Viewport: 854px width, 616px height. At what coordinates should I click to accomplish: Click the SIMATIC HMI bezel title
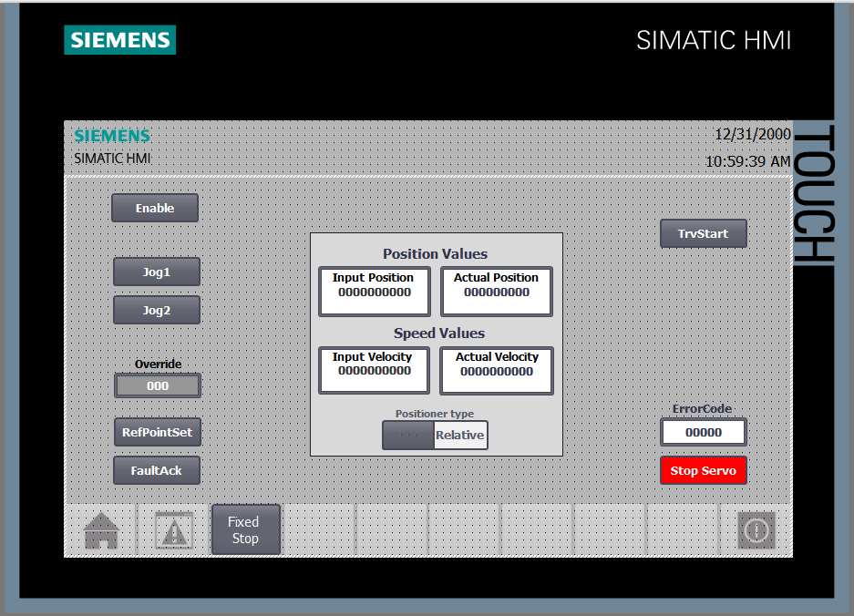714,40
